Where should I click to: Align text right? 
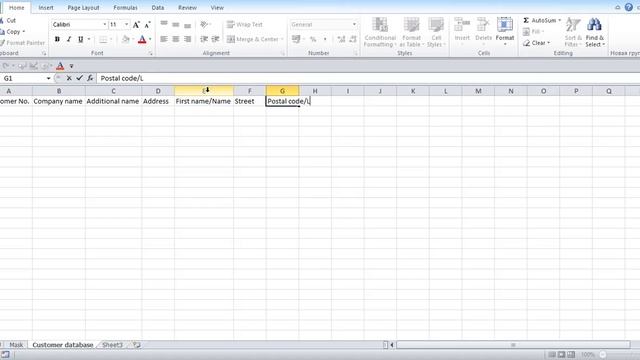tap(187, 39)
